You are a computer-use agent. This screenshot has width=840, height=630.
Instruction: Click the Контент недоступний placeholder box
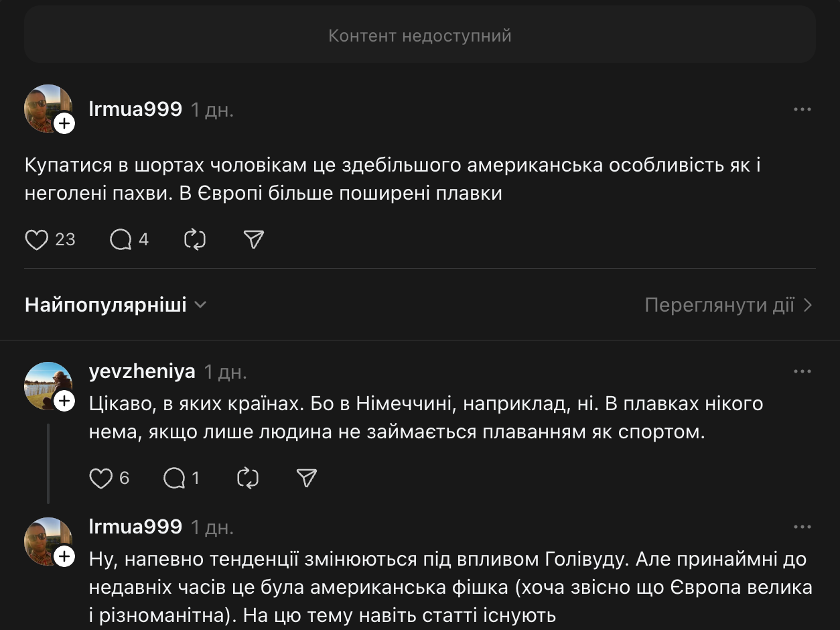(420, 35)
